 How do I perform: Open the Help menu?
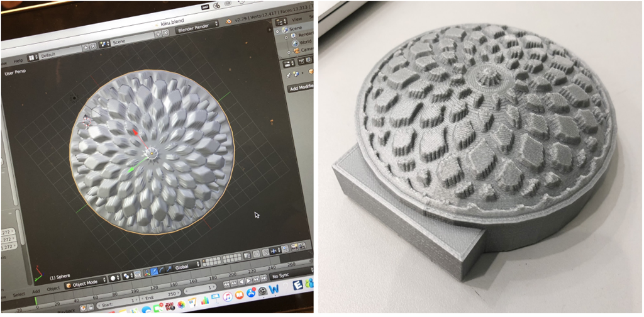tap(18, 61)
